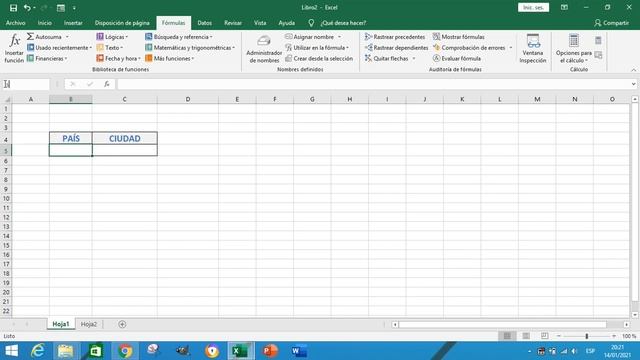The height and width of the screenshot is (360, 640).
Task: Click the Inic. ses. sign-in button
Action: (533, 7)
